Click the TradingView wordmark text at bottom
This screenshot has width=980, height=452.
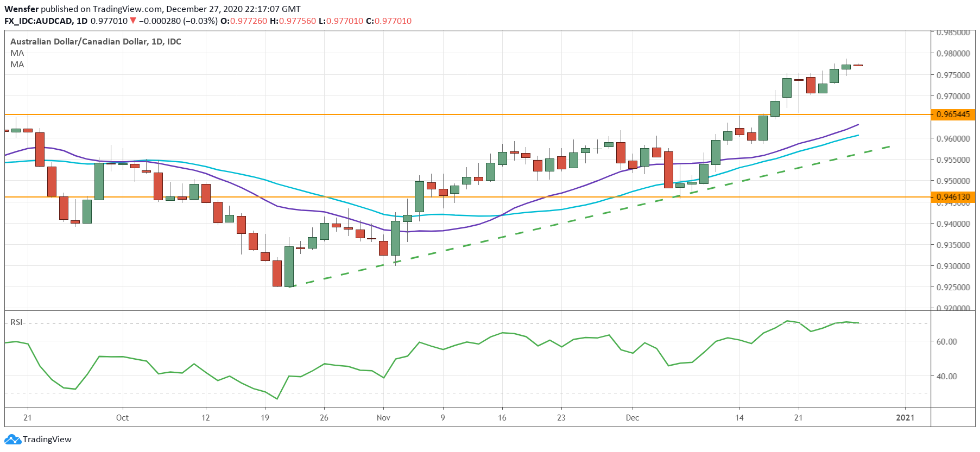point(47,440)
